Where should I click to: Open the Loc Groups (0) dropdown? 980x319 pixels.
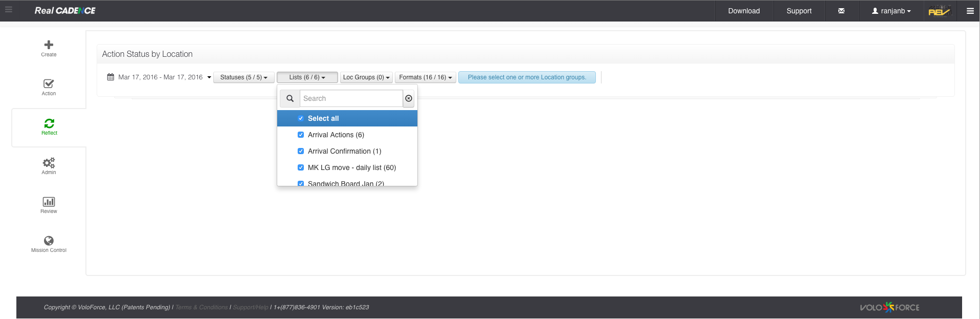pyautogui.click(x=366, y=77)
